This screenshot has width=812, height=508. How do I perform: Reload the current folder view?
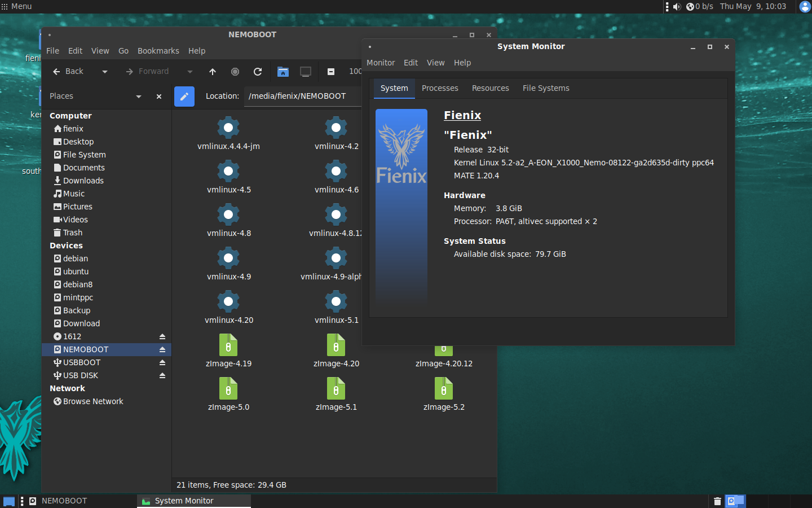(x=258, y=72)
